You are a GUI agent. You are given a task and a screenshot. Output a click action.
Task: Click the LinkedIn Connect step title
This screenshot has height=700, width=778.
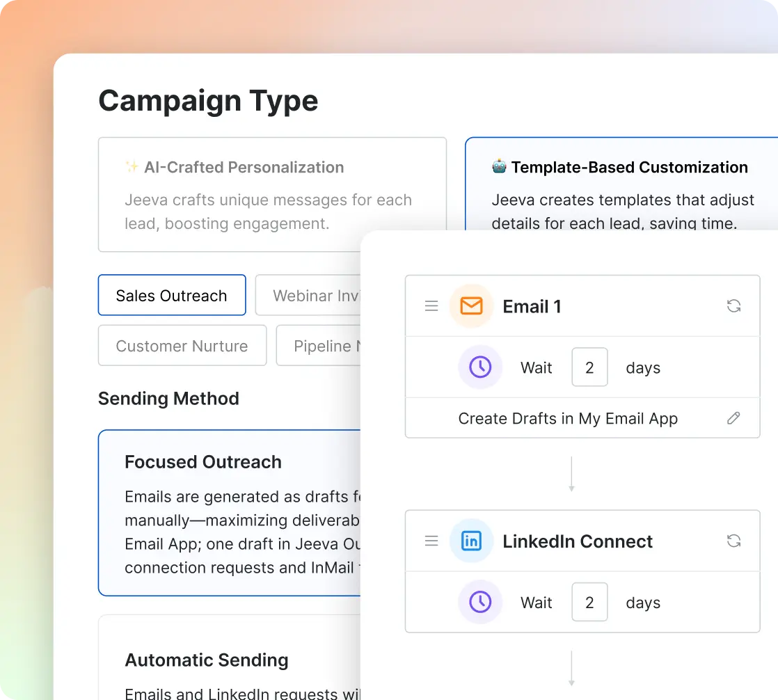click(x=578, y=541)
